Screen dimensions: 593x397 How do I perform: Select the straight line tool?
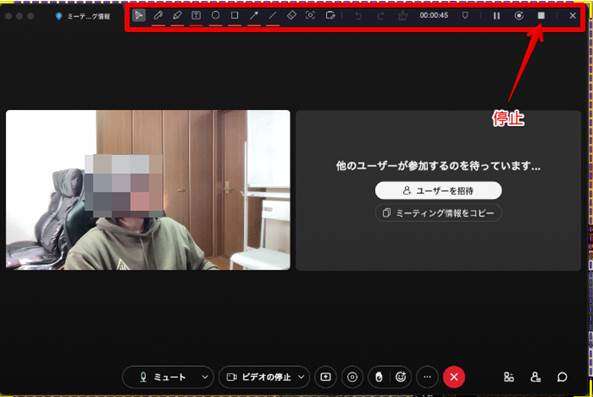(272, 16)
